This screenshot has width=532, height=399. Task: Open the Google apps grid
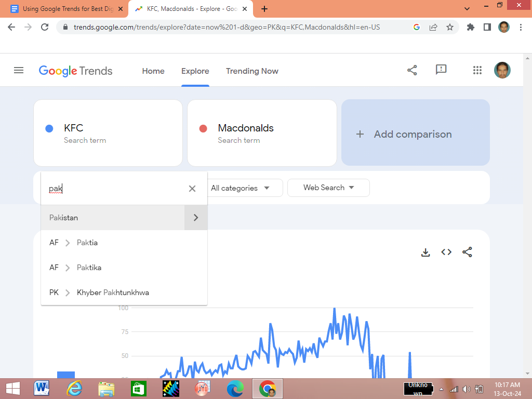[477, 70]
